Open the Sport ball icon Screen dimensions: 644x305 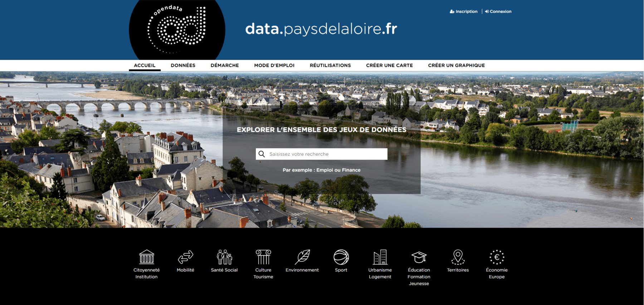click(341, 257)
